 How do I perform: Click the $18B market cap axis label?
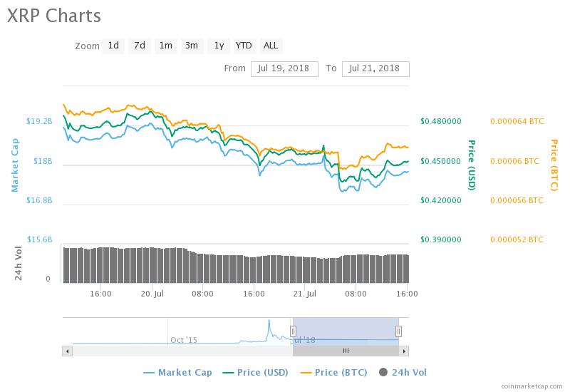[43, 161]
